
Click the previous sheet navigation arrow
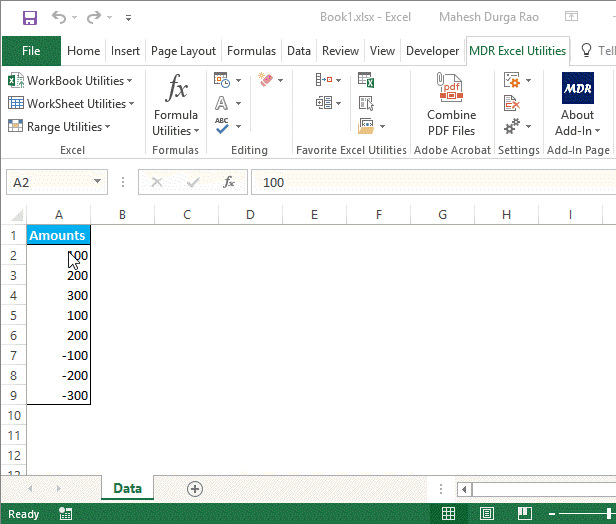(30, 488)
